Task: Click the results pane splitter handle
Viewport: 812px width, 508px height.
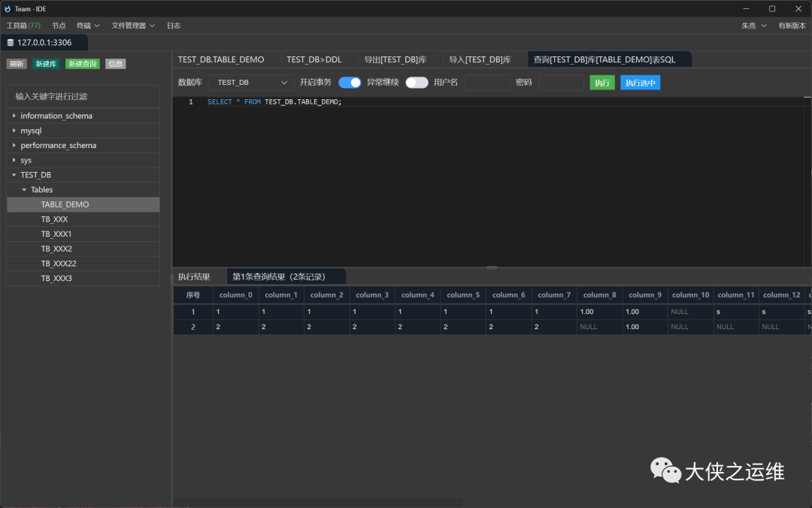Action: click(492, 268)
